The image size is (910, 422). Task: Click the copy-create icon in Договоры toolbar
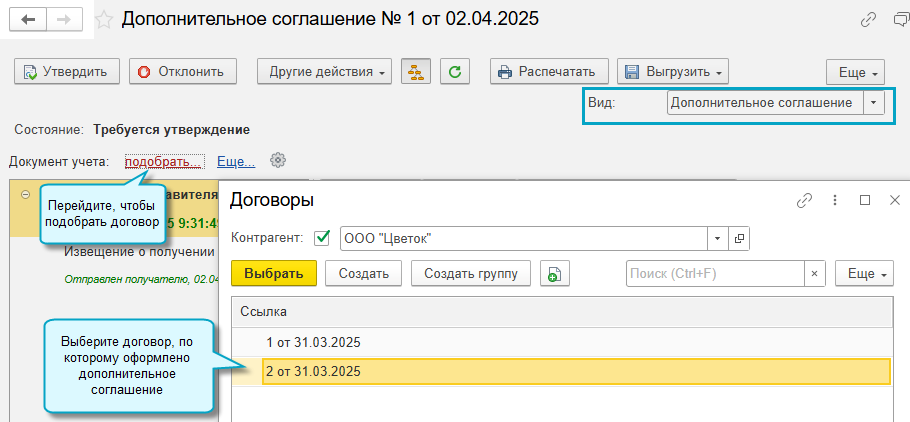pyautogui.click(x=555, y=273)
